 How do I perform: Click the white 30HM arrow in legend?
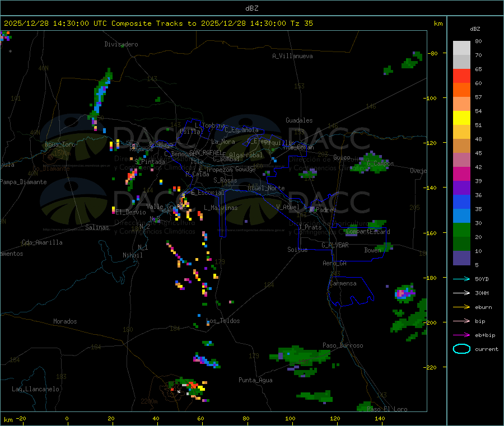pos(461,293)
